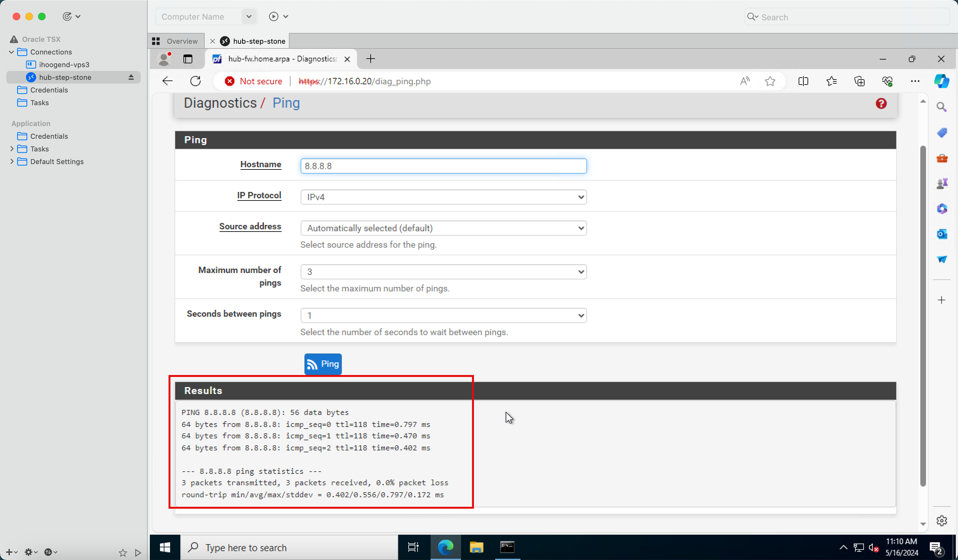Image resolution: width=958 pixels, height=560 pixels.
Task: Open Edge browser essentials heart icon
Action: (x=887, y=81)
